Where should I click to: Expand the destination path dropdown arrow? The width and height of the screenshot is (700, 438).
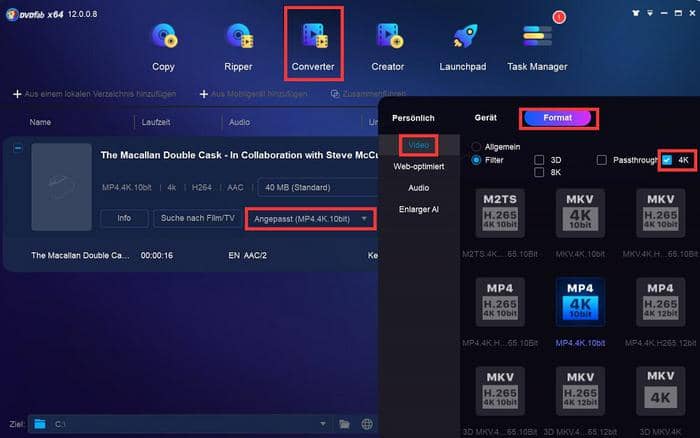tap(323, 424)
